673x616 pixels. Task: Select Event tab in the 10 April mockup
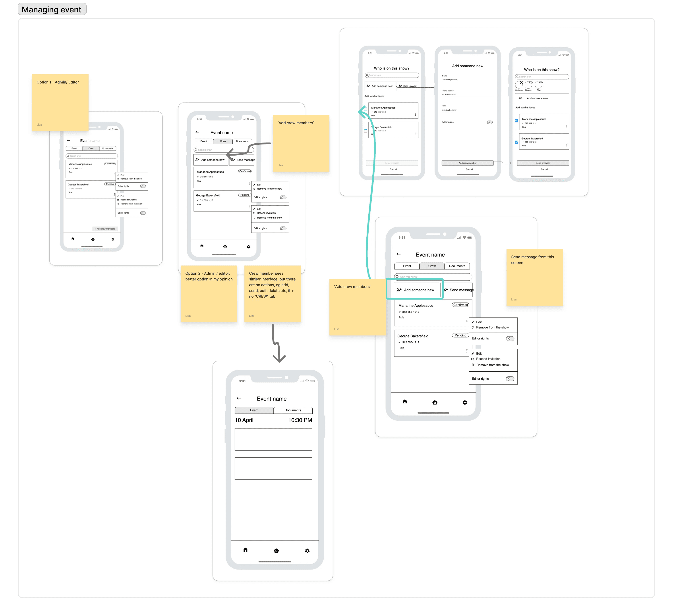[254, 410]
